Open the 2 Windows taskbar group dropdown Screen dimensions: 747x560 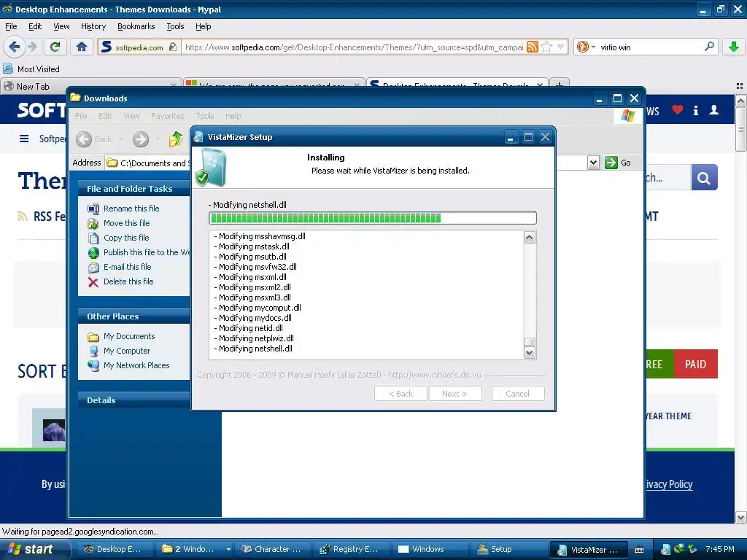(x=228, y=549)
